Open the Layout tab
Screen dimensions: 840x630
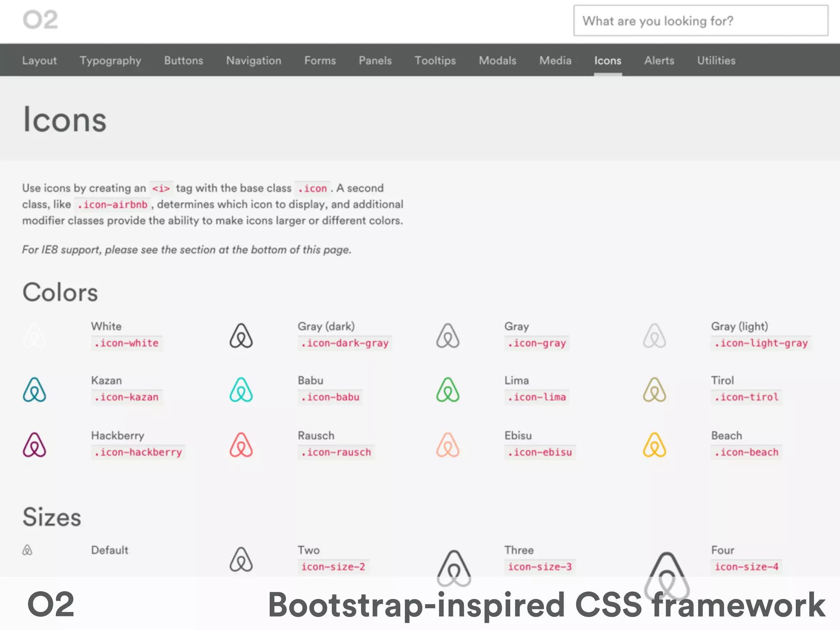[x=39, y=60]
